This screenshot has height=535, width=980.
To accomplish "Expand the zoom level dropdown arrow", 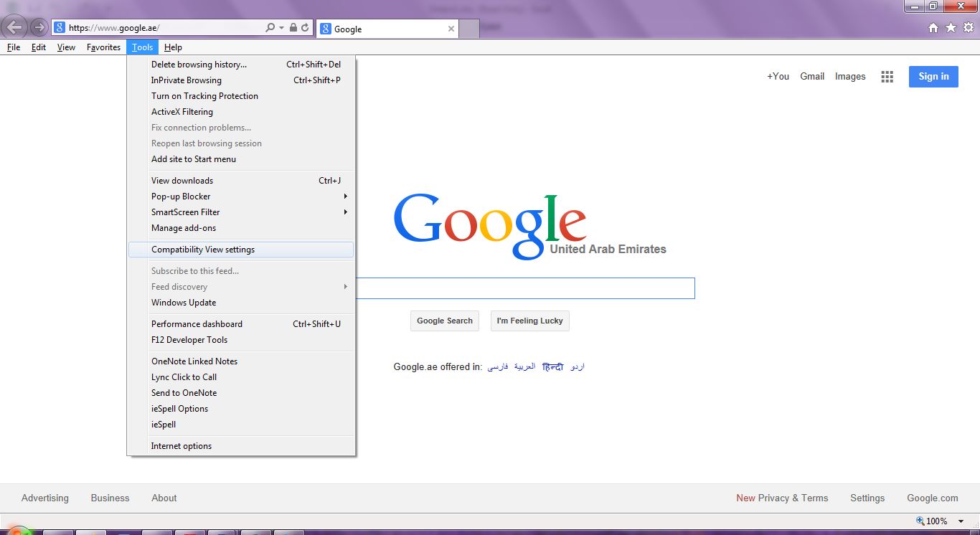I will click(x=961, y=521).
